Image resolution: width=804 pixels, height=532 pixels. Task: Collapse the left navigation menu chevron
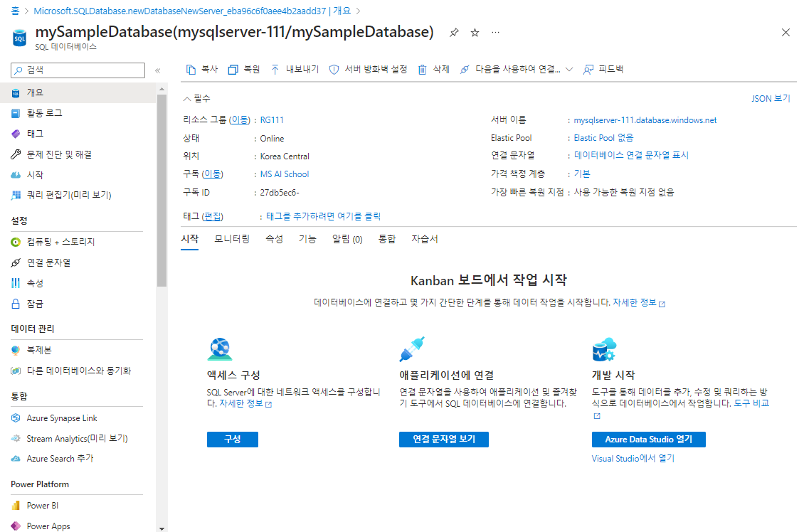[157, 70]
